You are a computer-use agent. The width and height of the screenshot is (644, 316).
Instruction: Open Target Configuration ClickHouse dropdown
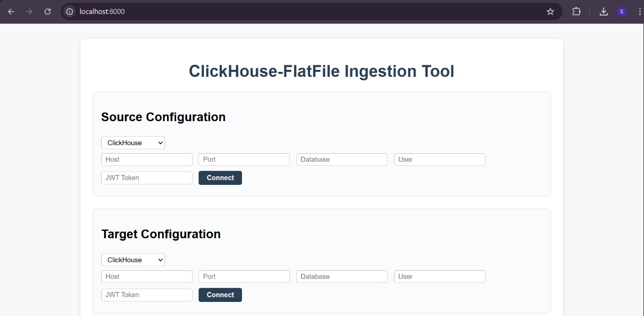(133, 260)
